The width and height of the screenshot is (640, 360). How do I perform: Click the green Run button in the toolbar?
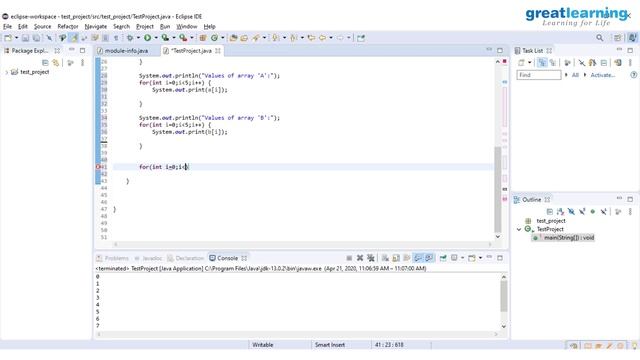coord(147,38)
